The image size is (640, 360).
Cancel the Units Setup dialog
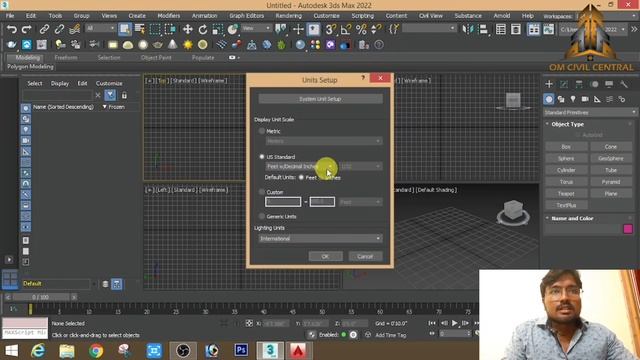pos(365,256)
